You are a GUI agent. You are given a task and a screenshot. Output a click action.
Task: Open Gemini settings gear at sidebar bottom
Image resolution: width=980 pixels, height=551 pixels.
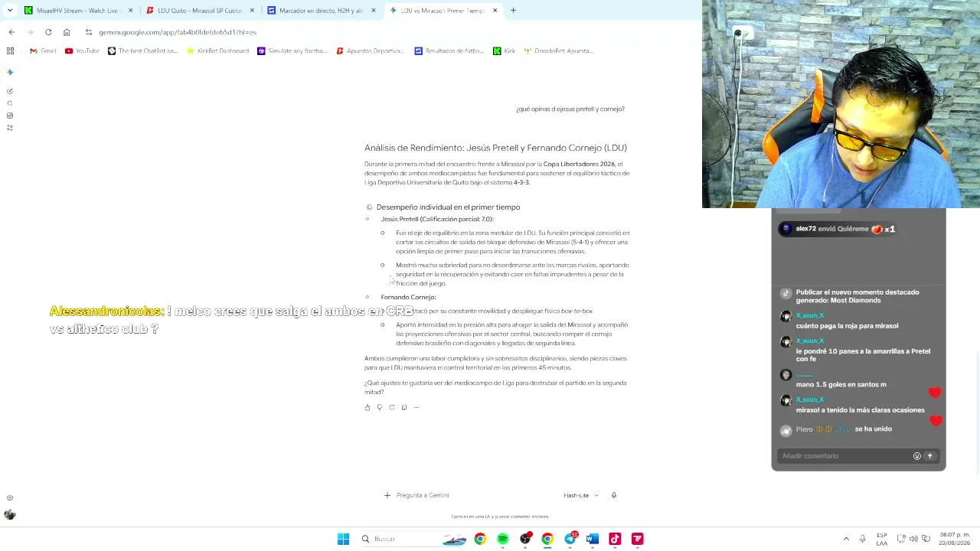(x=10, y=498)
